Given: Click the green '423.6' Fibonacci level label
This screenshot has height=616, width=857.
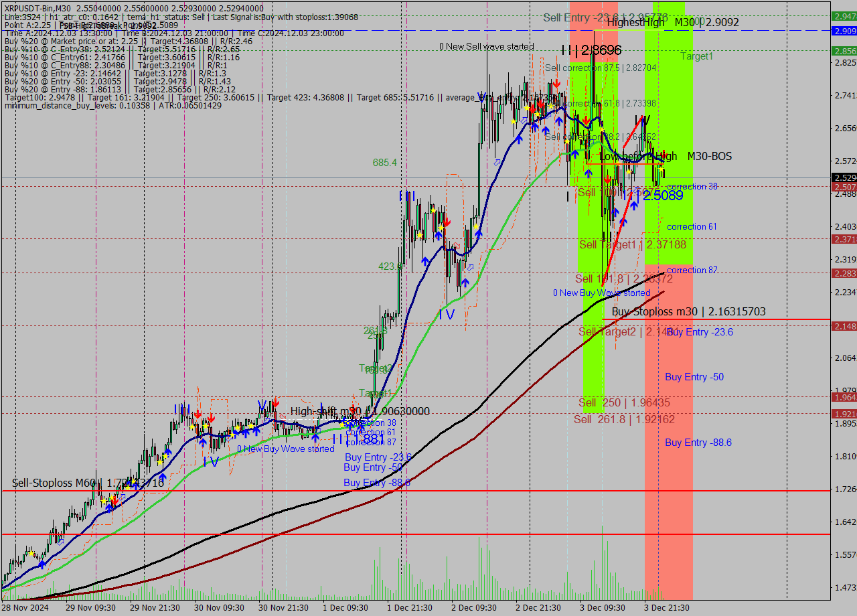Looking at the screenshot, I should click(x=390, y=266).
